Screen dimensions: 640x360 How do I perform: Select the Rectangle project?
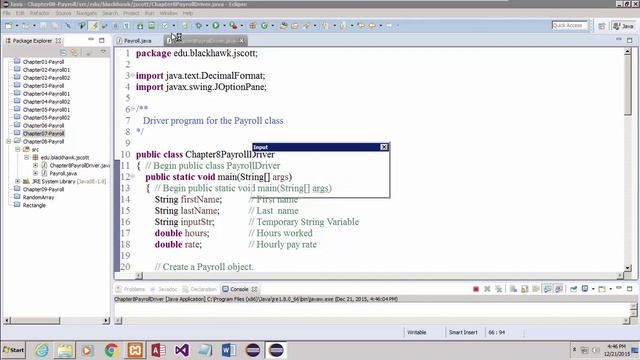coord(34,205)
